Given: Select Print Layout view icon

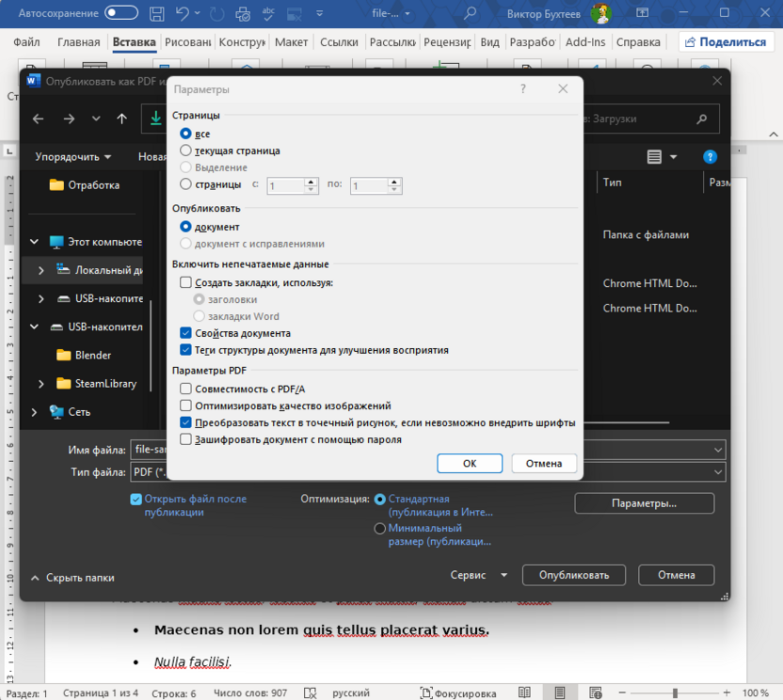Looking at the screenshot, I should click(x=560, y=692).
